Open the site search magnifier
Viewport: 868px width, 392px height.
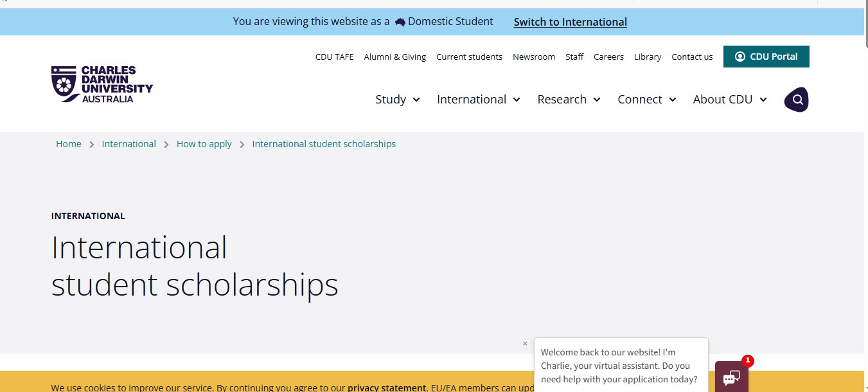pos(797,99)
